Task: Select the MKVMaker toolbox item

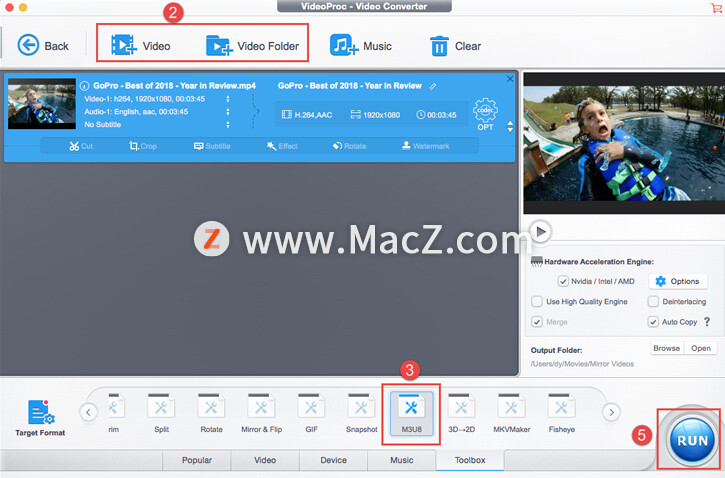Action: (x=511, y=413)
